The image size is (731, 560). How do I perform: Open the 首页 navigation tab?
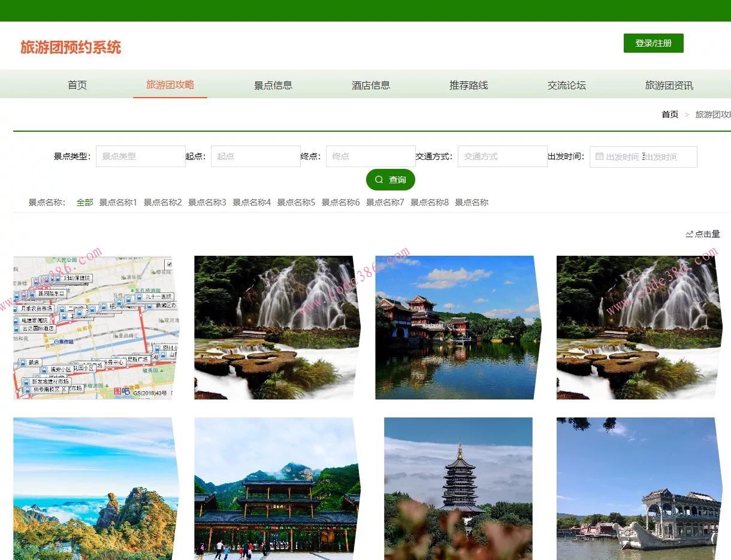pos(77,84)
